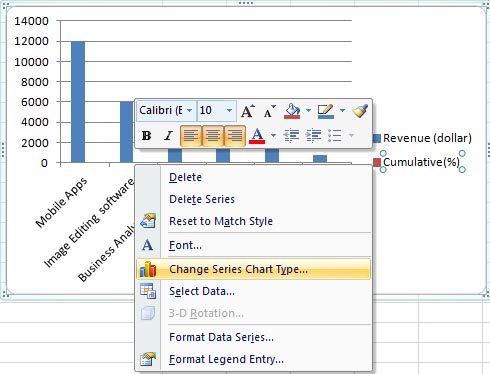Click the Shrink Font icon
This screenshot has height=374, width=490.
(269, 111)
